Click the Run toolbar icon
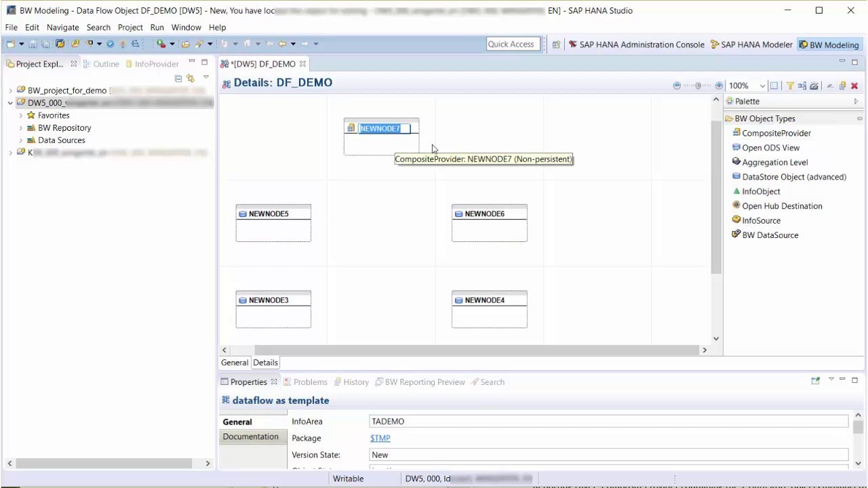Screen dimensions: 868x488 [x=161, y=44]
